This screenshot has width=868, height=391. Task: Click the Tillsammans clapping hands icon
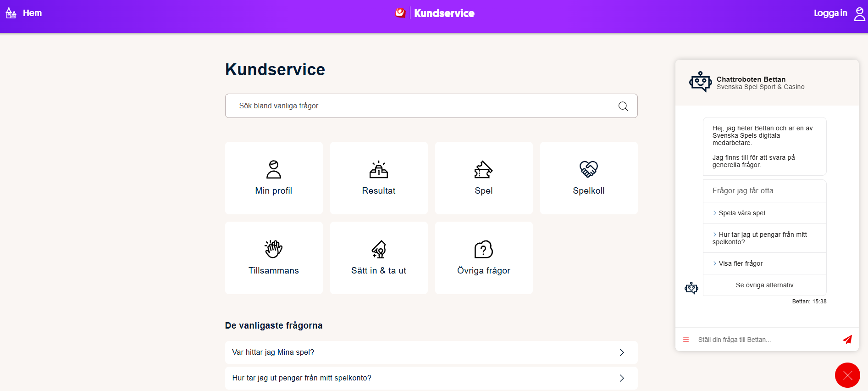pos(274,249)
